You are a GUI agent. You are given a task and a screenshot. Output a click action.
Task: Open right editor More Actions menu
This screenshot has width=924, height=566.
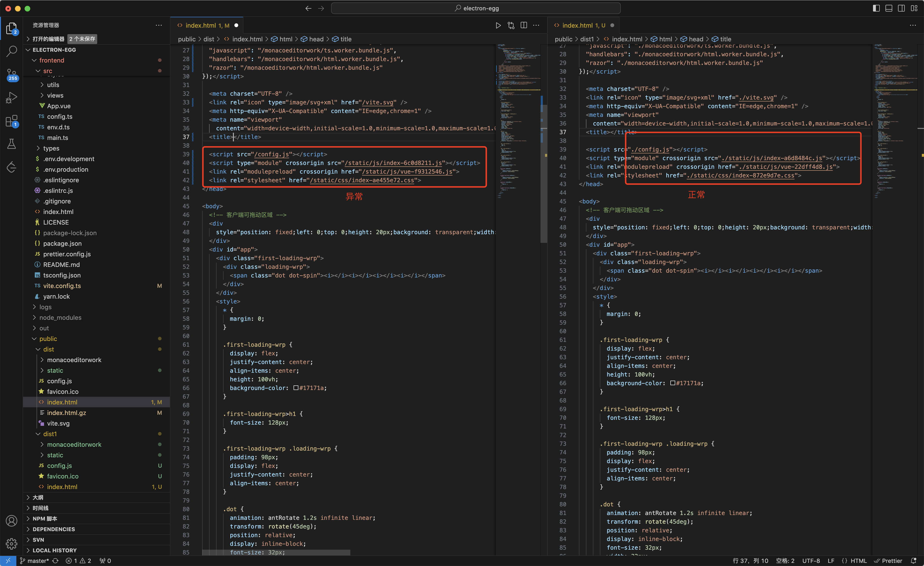coord(913,25)
